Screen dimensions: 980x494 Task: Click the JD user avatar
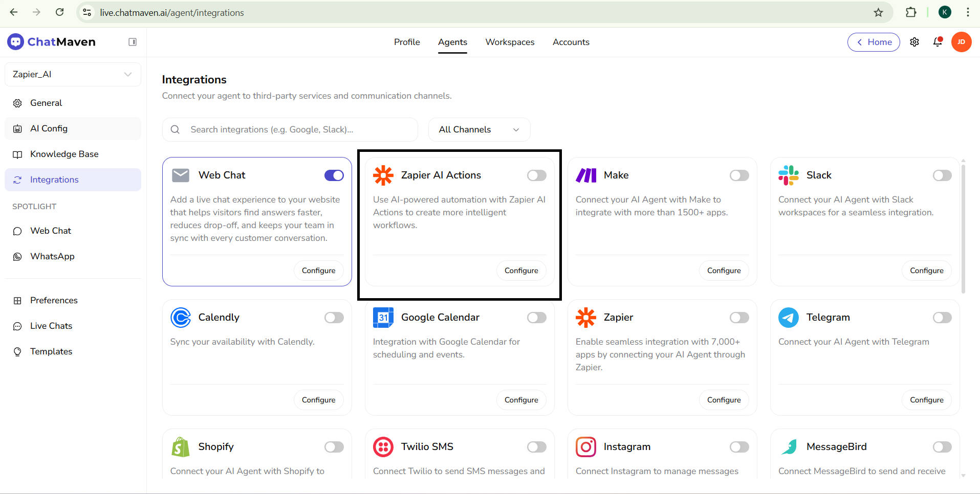(961, 42)
